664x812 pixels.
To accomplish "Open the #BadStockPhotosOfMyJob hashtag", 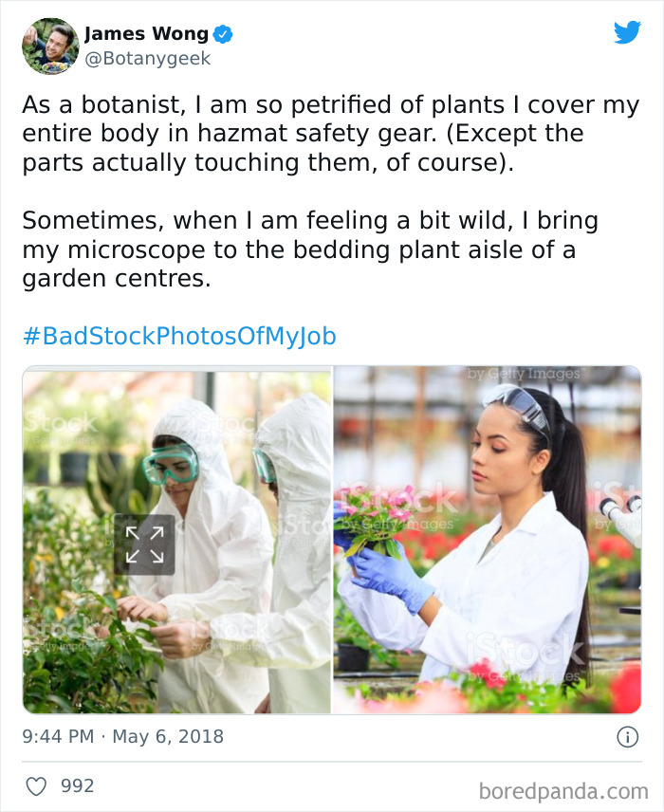I will 179,337.
